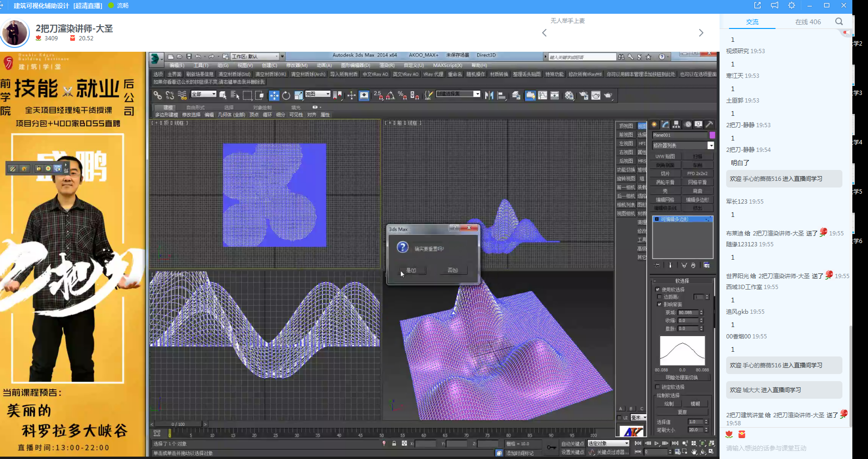The height and width of the screenshot is (459, 868).
Task: Enable the 边距离 checkbox
Action: coord(659,297)
